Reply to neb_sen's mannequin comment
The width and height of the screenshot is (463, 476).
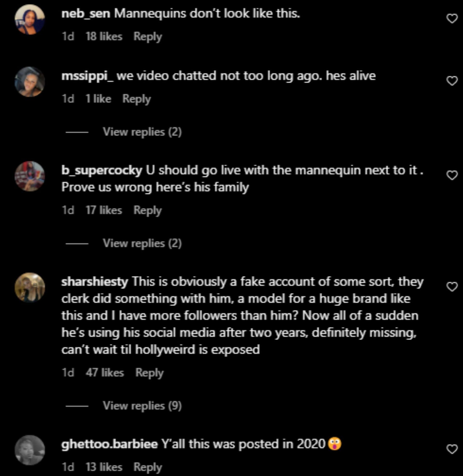pyautogui.click(x=148, y=37)
